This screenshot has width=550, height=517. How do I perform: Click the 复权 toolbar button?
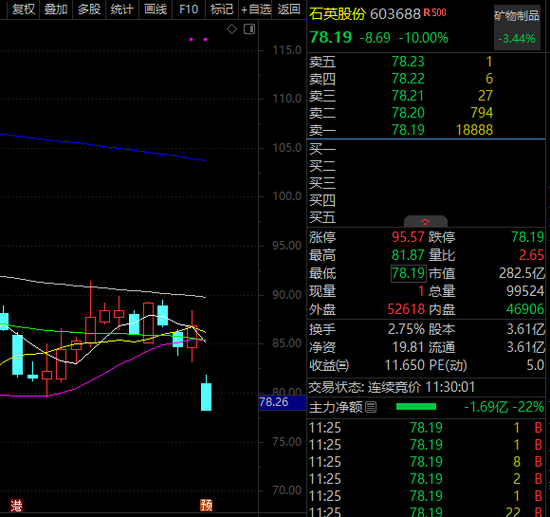point(23,9)
